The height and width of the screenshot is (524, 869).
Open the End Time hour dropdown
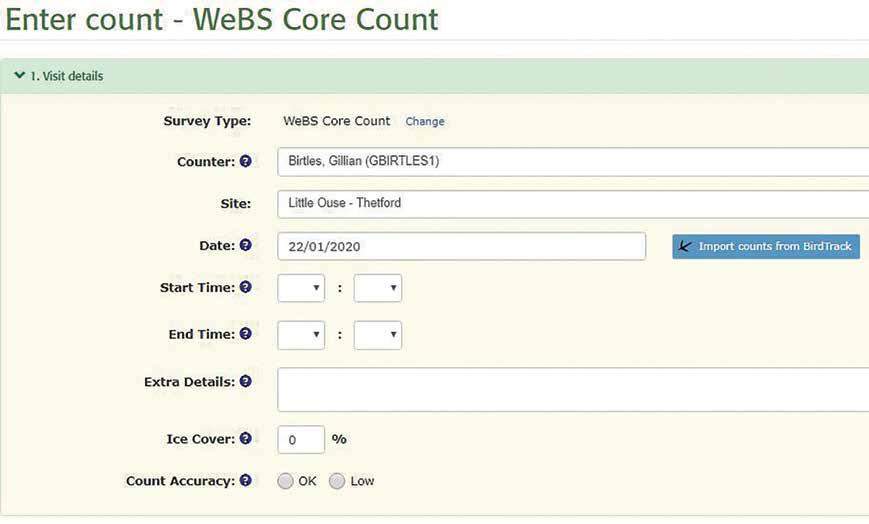(x=301, y=335)
